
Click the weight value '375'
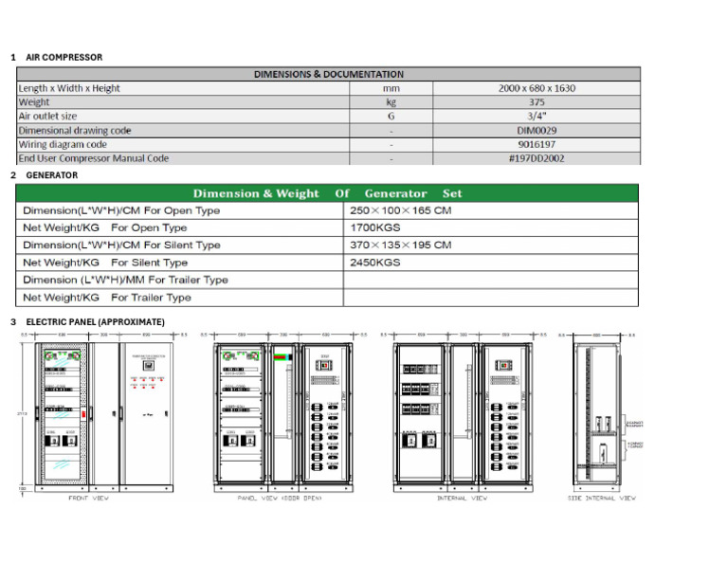(537, 102)
